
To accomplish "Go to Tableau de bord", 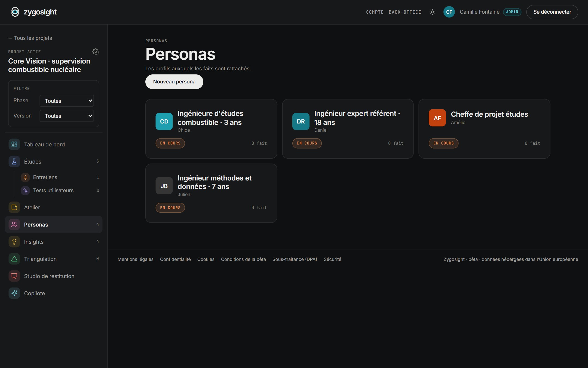I will pos(54,144).
